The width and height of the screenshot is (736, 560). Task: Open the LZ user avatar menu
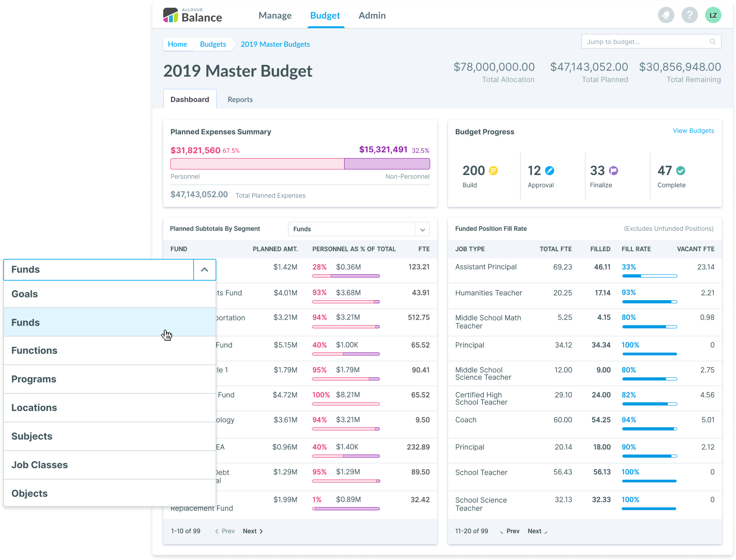pyautogui.click(x=713, y=15)
